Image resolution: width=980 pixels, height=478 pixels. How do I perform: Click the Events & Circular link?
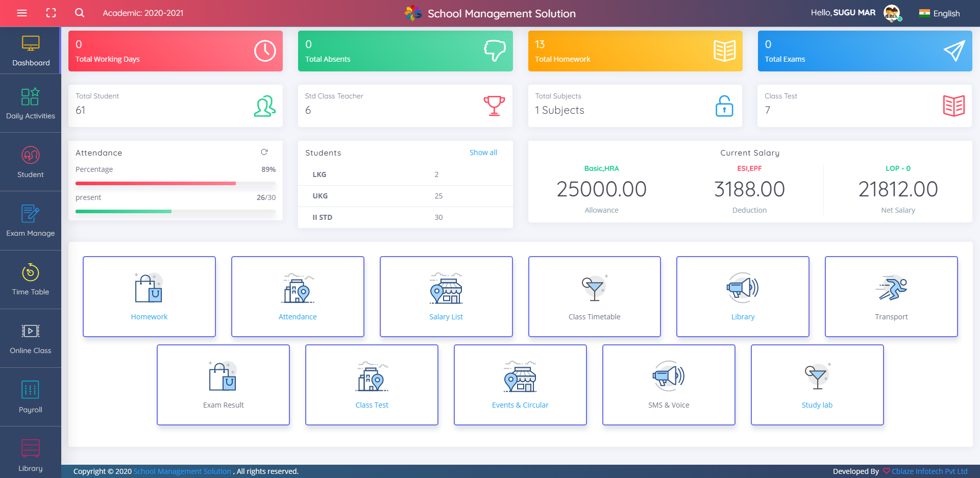(520, 405)
